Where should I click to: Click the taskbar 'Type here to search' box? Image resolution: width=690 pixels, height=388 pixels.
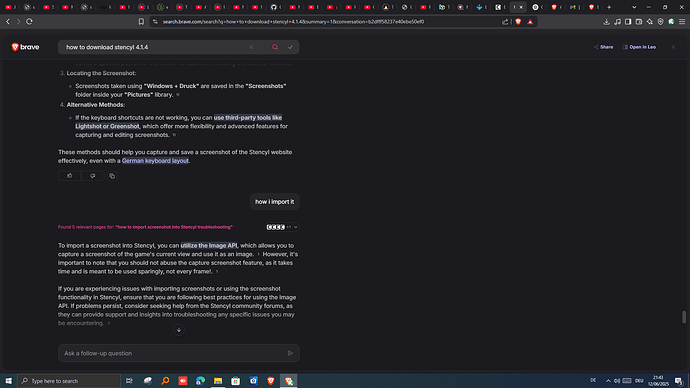[x=69, y=381]
